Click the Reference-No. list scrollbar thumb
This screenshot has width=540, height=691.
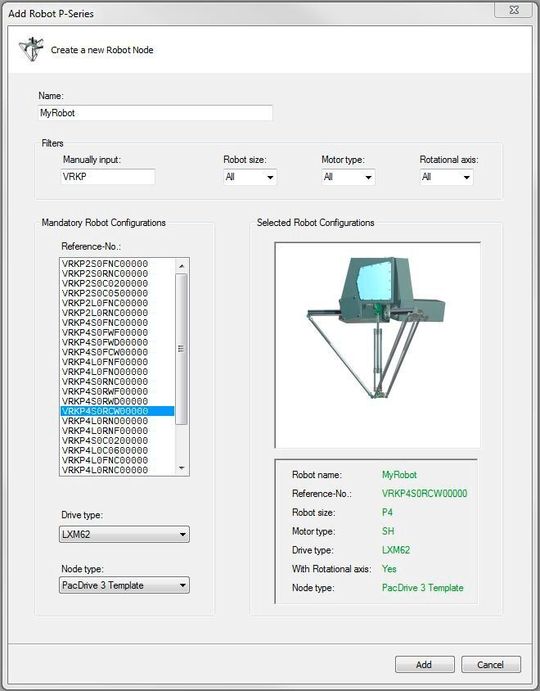click(181, 349)
